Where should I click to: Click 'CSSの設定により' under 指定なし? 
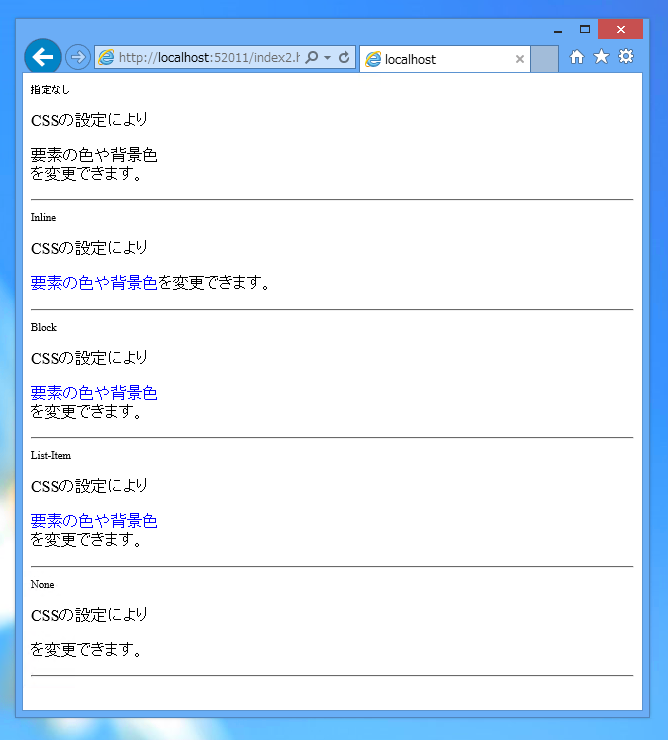pos(89,120)
